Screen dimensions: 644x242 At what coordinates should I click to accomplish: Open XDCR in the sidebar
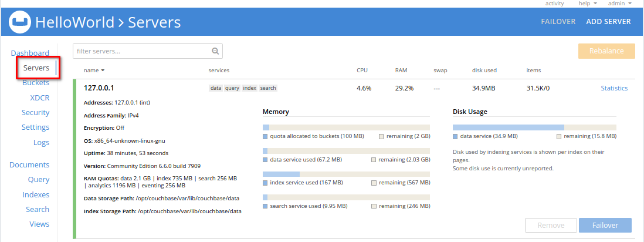[x=40, y=98]
